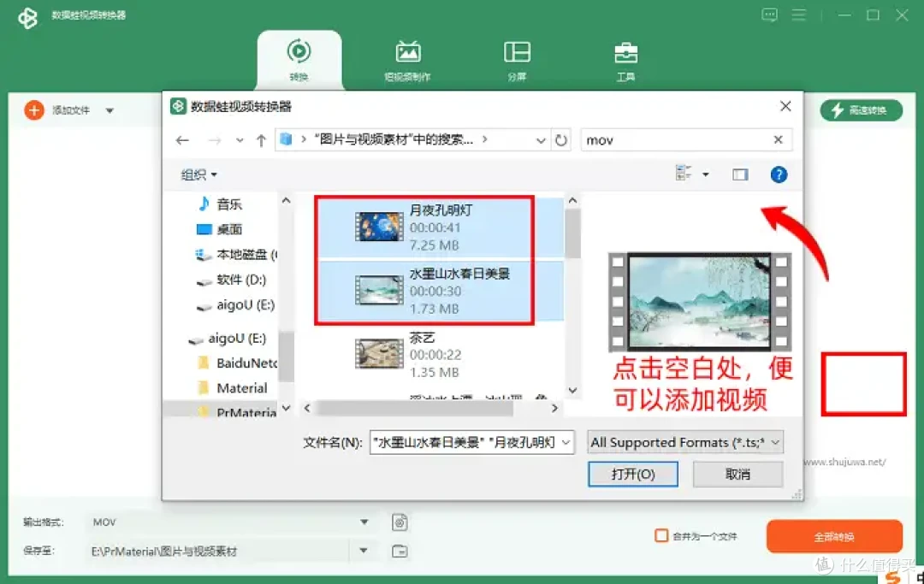
Task: Expand the add file dropdown arrow
Action: 110,110
